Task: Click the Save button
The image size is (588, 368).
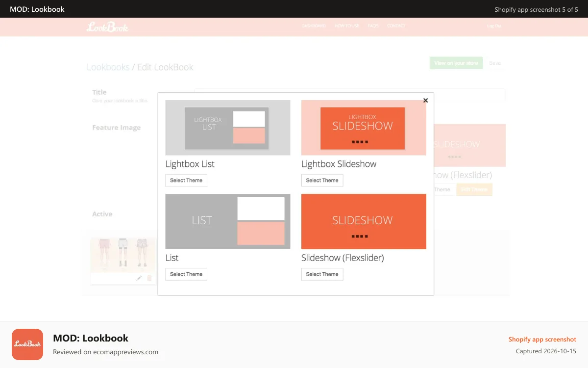Action: 495,63
